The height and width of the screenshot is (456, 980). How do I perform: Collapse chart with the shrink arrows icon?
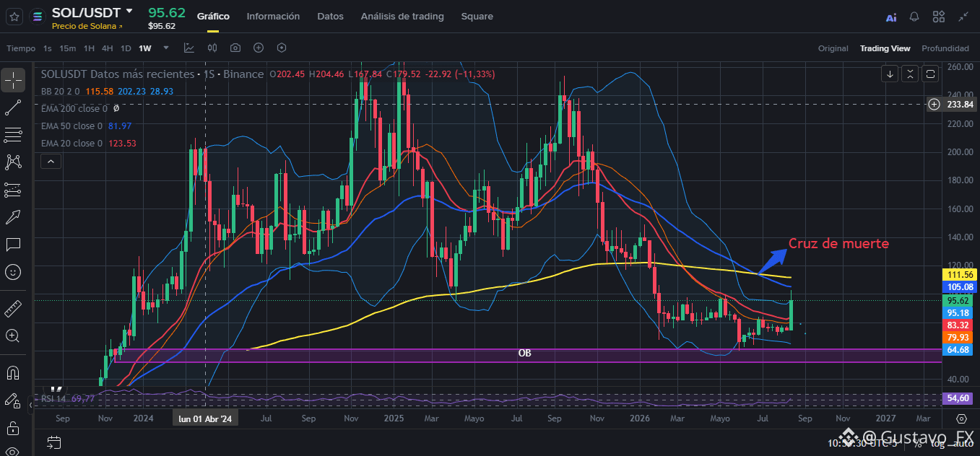[963, 17]
